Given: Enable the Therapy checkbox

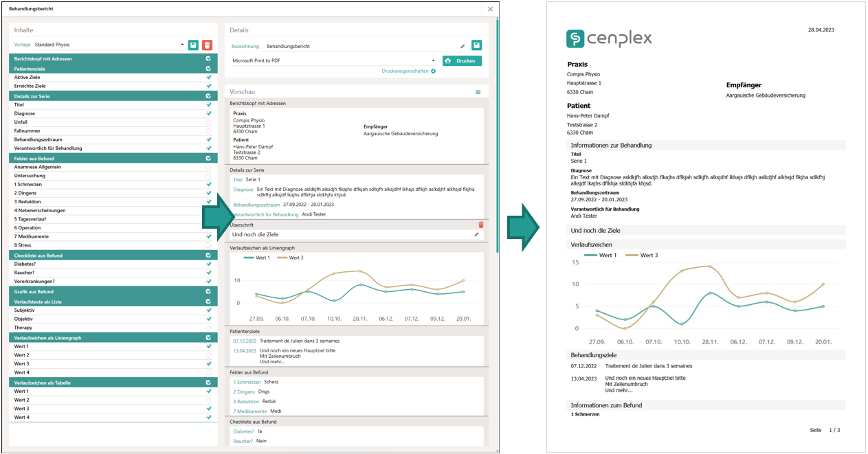Looking at the screenshot, I should pos(208,328).
